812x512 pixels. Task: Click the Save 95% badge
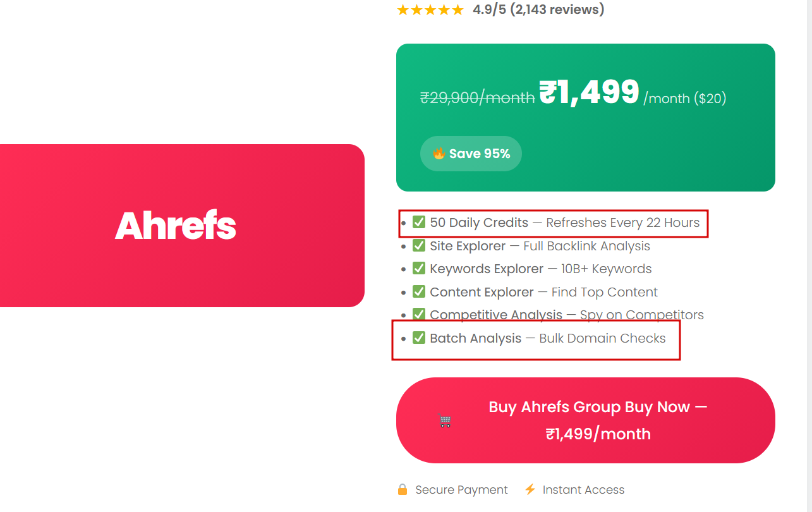click(471, 154)
